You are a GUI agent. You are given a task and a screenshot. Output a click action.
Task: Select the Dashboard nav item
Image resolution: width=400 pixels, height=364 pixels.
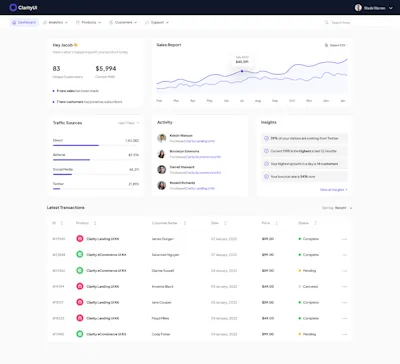(24, 22)
